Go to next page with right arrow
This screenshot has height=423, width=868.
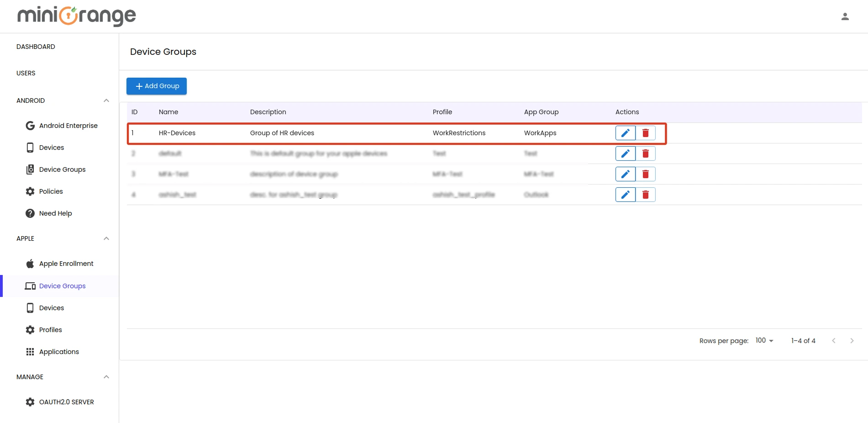pyautogui.click(x=852, y=340)
